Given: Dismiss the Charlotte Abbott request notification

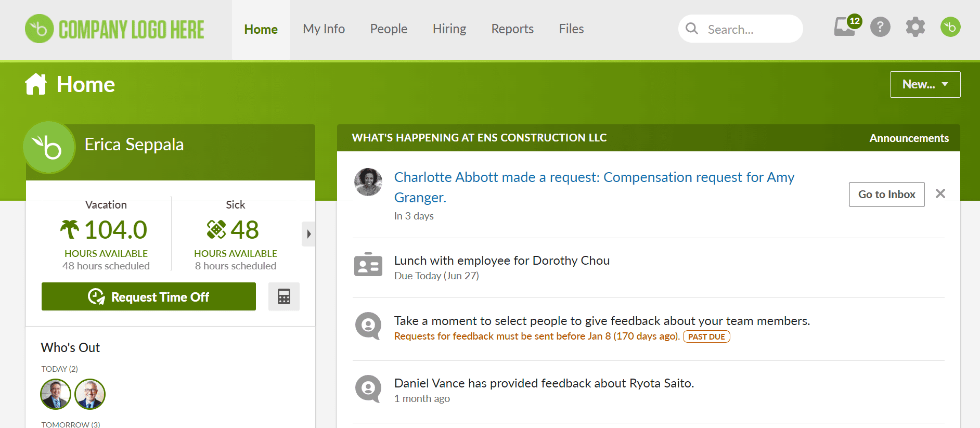Looking at the screenshot, I should pos(940,194).
